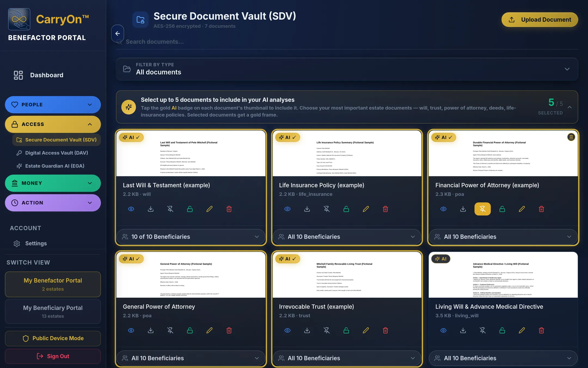The width and height of the screenshot is (588, 368).
Task: Click the round badge icon on Financial Power of Attorney thumbnail
Action: pyautogui.click(x=571, y=137)
